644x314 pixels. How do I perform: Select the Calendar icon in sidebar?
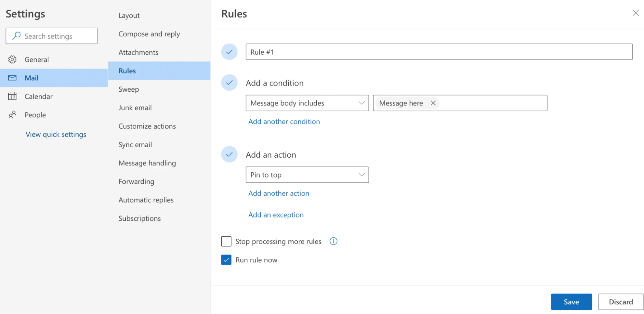coord(12,96)
